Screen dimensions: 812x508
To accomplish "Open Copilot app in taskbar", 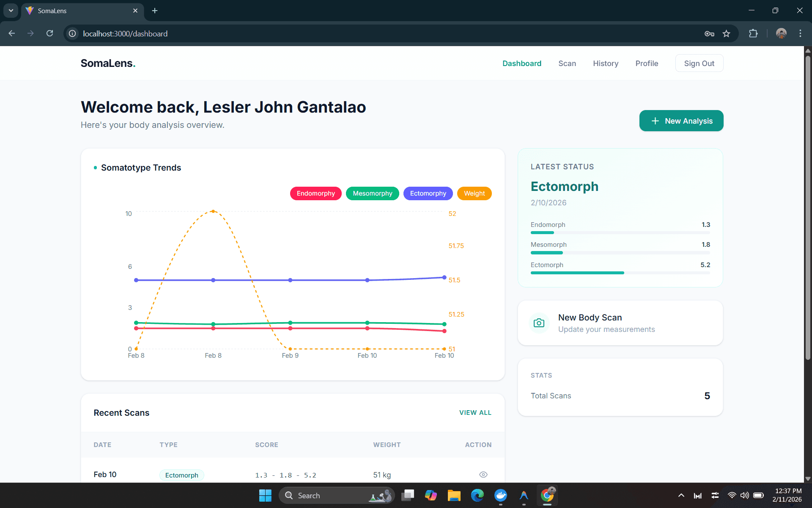I will click(x=431, y=495).
